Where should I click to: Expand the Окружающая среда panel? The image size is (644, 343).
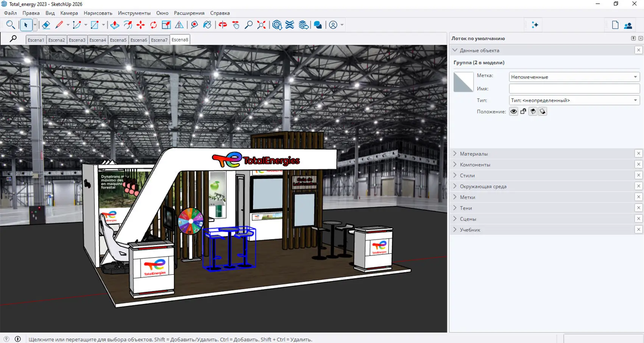coord(455,186)
